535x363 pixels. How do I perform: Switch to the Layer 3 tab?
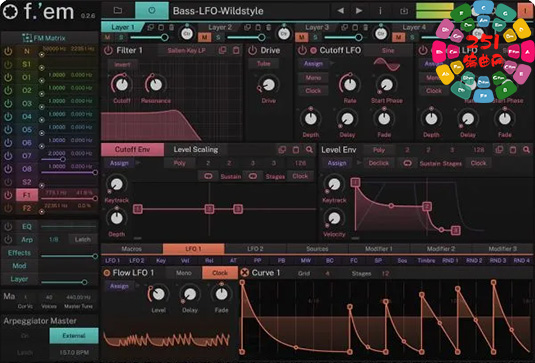pyautogui.click(x=317, y=27)
